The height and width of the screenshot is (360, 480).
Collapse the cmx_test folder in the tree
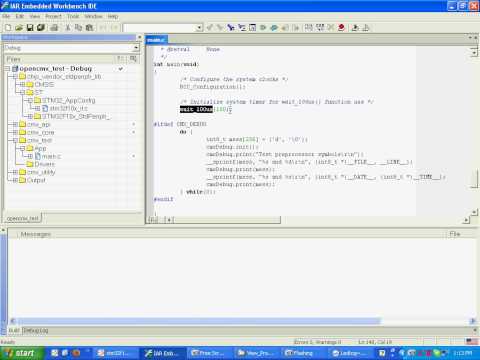coord(15,140)
